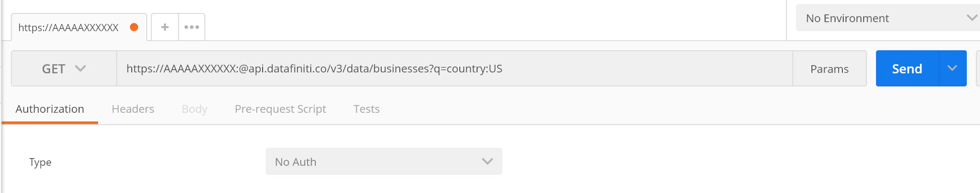Open a new request tab with plus icon

click(x=164, y=26)
